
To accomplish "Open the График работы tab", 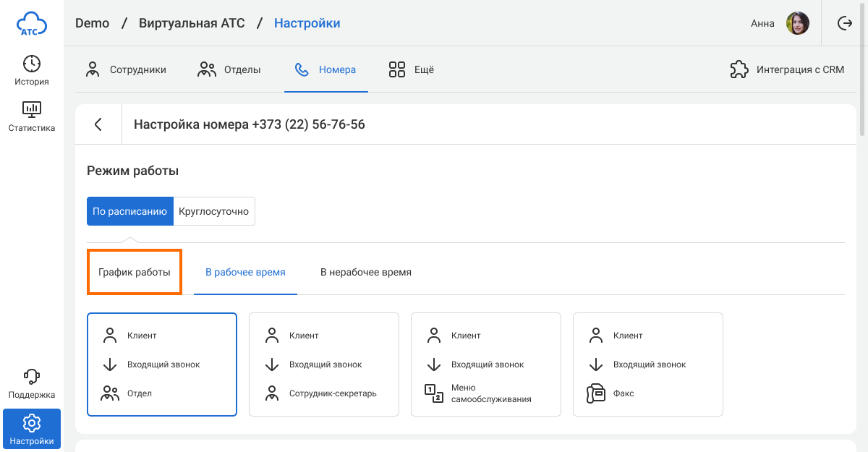I will [135, 273].
